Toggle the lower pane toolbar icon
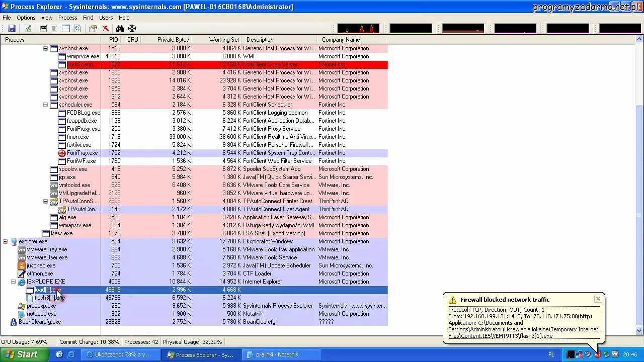The height and width of the screenshot is (362, 644). [66, 29]
